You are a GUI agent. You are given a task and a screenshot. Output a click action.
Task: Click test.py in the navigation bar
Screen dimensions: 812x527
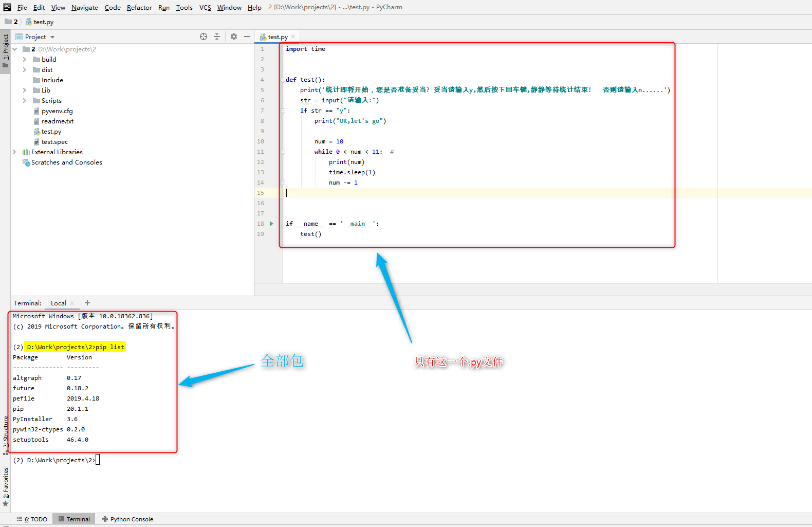pyautogui.click(x=40, y=22)
